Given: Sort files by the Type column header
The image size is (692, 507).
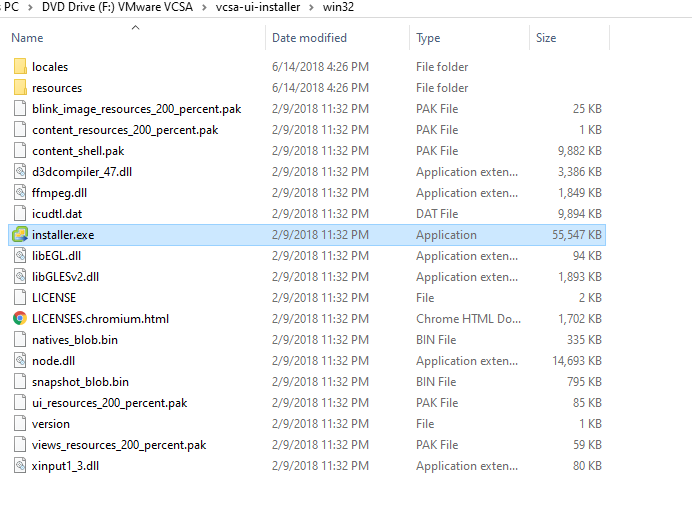Looking at the screenshot, I should pyautogui.click(x=428, y=38).
